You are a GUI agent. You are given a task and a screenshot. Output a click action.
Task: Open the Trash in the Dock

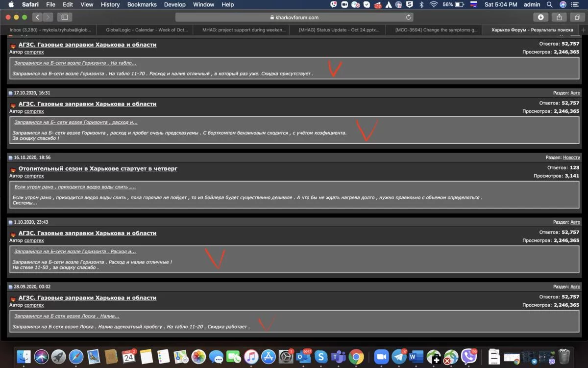click(x=564, y=357)
